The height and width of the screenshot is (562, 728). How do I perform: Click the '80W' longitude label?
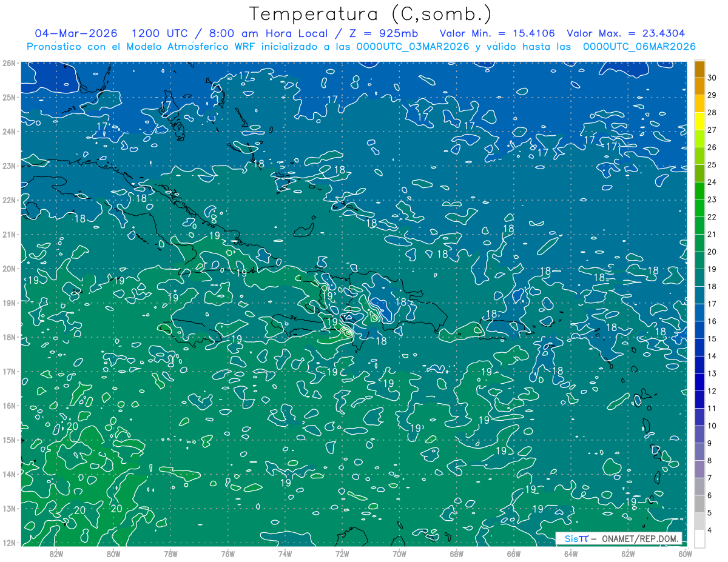click(113, 554)
